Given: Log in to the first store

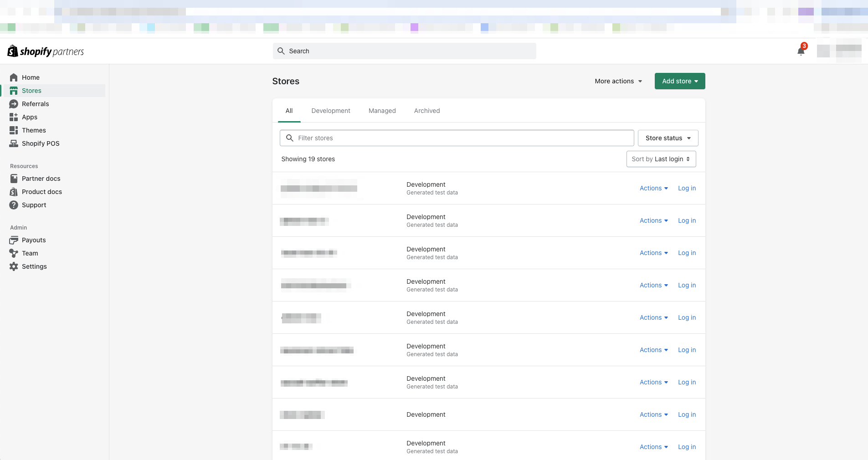Looking at the screenshot, I should coord(687,188).
